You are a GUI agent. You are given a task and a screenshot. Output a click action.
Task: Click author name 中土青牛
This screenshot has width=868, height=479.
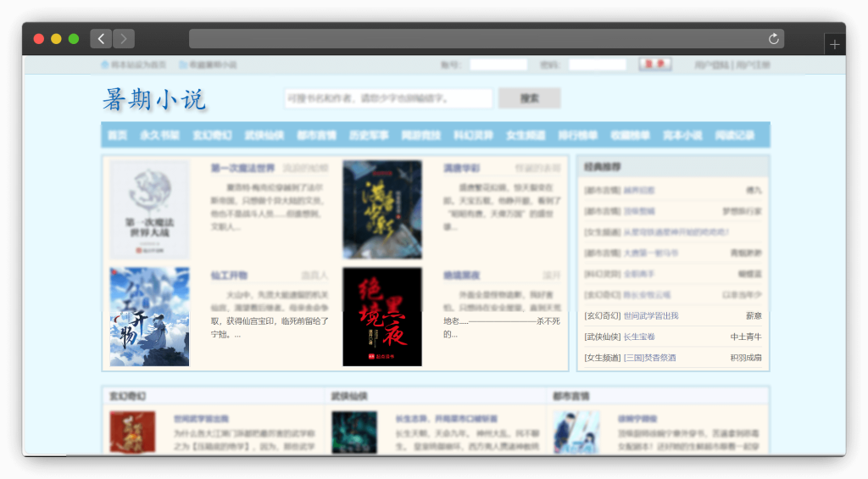746,337
